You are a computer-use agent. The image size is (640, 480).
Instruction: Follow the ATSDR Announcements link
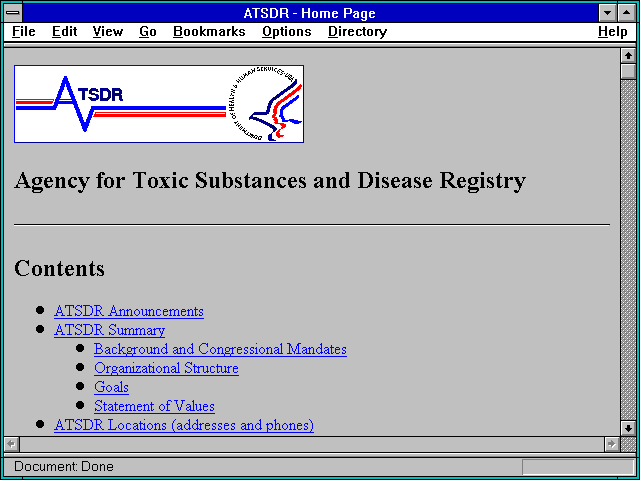tap(129, 311)
